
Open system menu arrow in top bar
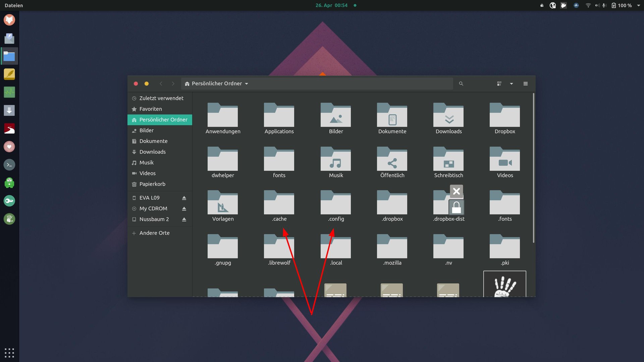click(x=639, y=5)
